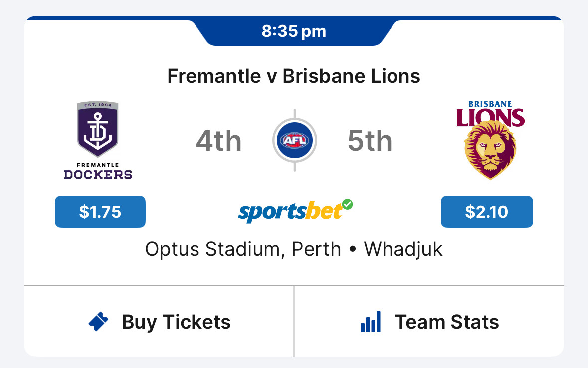
Task: Select the $1.75 Fremantle odds button
Action: (100, 212)
